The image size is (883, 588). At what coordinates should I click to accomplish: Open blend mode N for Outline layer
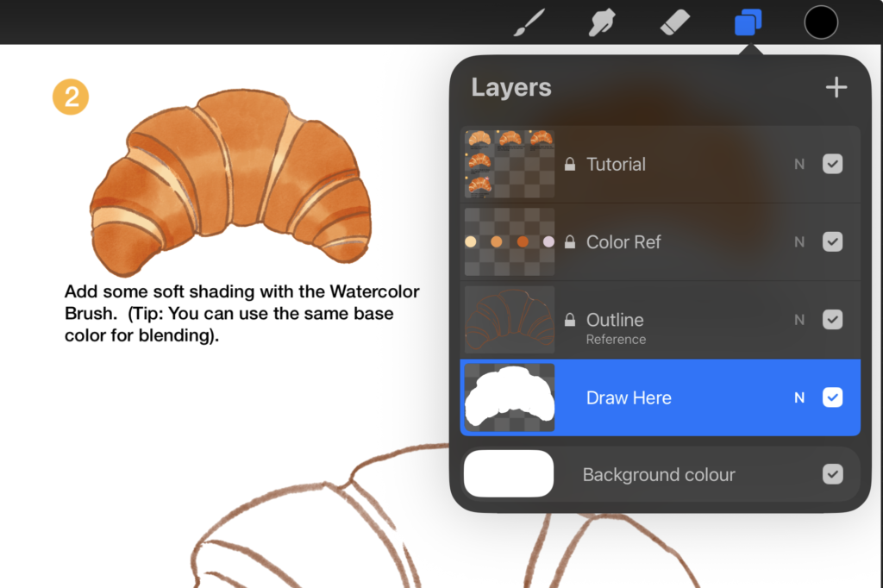[799, 320]
